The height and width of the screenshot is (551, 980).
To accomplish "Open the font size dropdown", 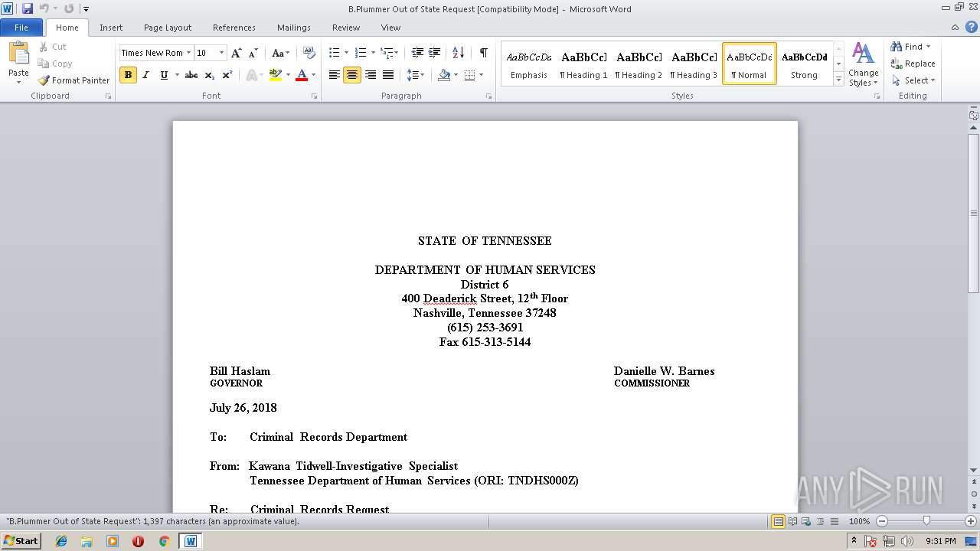I will (x=222, y=53).
